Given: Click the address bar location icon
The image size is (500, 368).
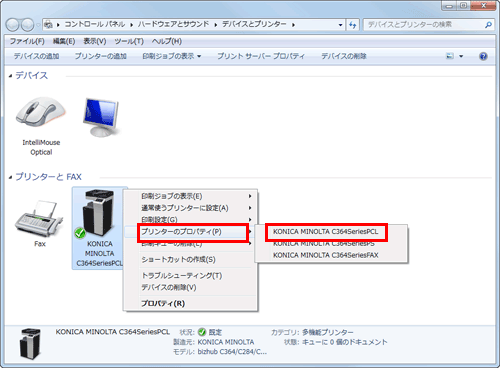Looking at the screenshot, I should point(48,24).
